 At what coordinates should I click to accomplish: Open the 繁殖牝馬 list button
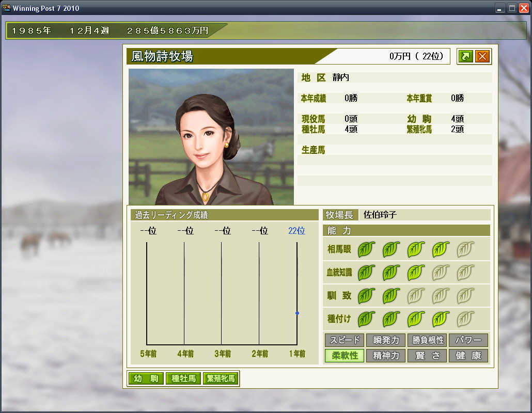point(221,378)
